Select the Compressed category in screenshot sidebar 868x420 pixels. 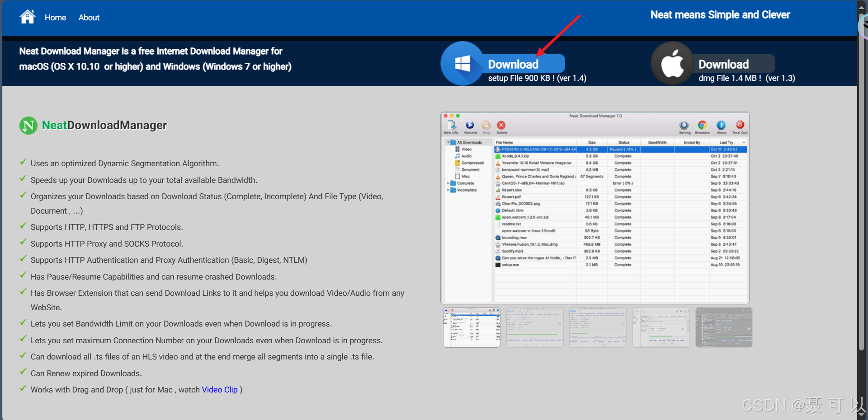[x=469, y=163]
